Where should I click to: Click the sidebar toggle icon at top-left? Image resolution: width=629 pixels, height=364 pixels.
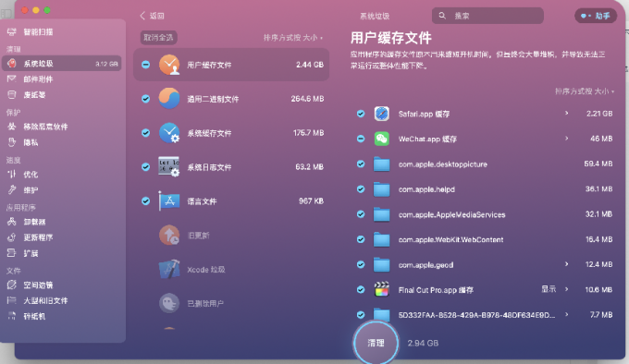(6, 13)
